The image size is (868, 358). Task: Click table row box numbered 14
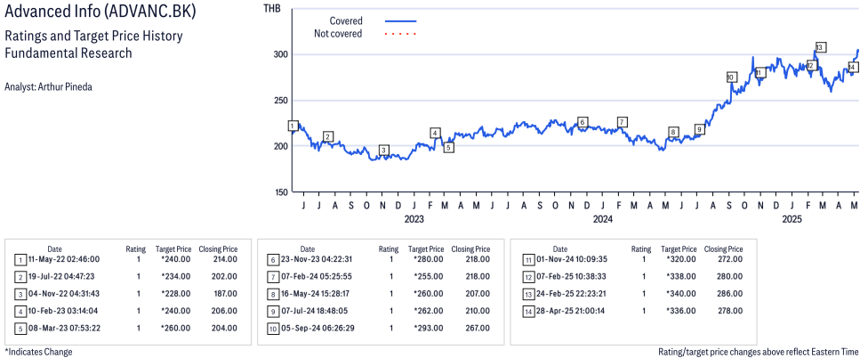[x=528, y=311]
